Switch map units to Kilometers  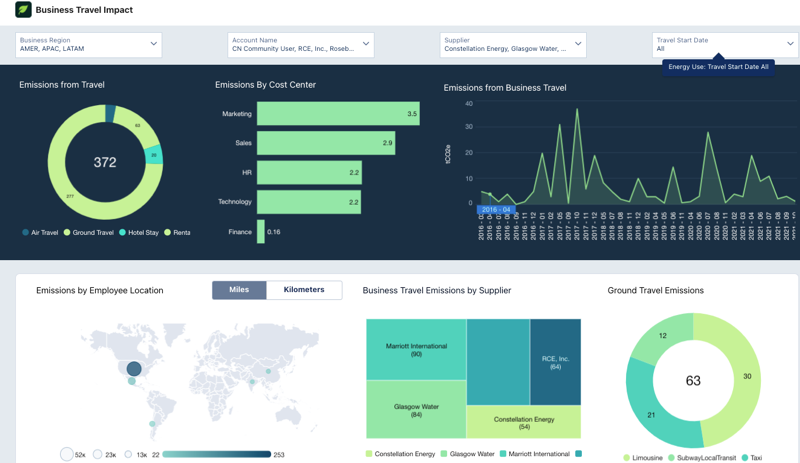(x=304, y=290)
